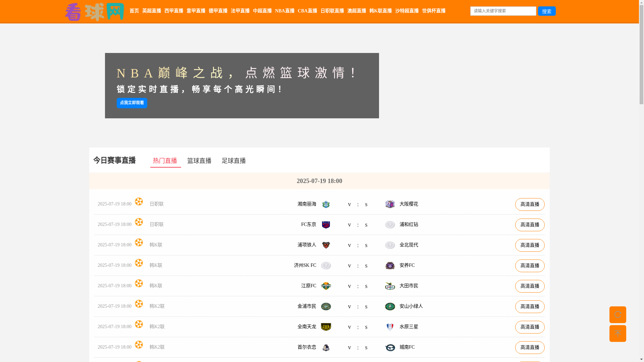Click the site logo 看球网
The image size is (644, 362).
[94, 12]
